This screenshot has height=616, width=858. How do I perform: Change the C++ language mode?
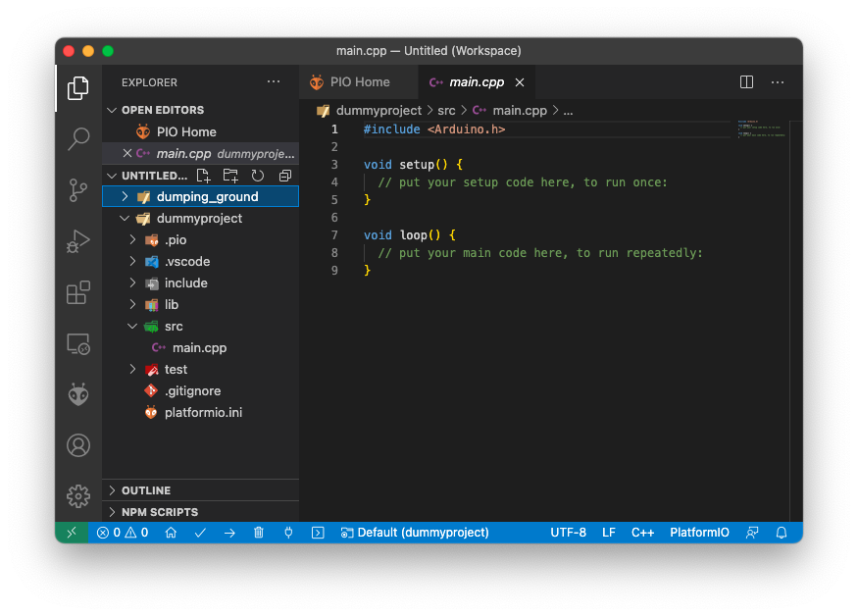tap(642, 533)
